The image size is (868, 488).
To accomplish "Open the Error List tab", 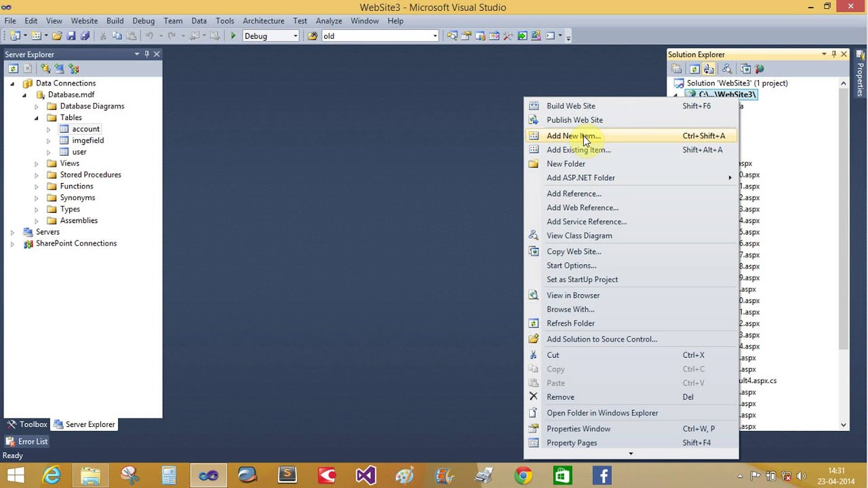I will pos(27,441).
